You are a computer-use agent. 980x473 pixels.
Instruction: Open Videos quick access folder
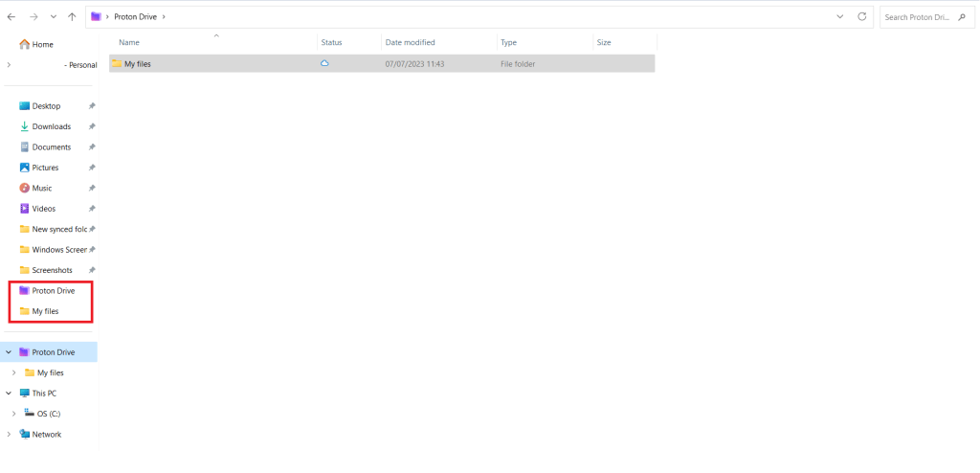click(x=37, y=209)
